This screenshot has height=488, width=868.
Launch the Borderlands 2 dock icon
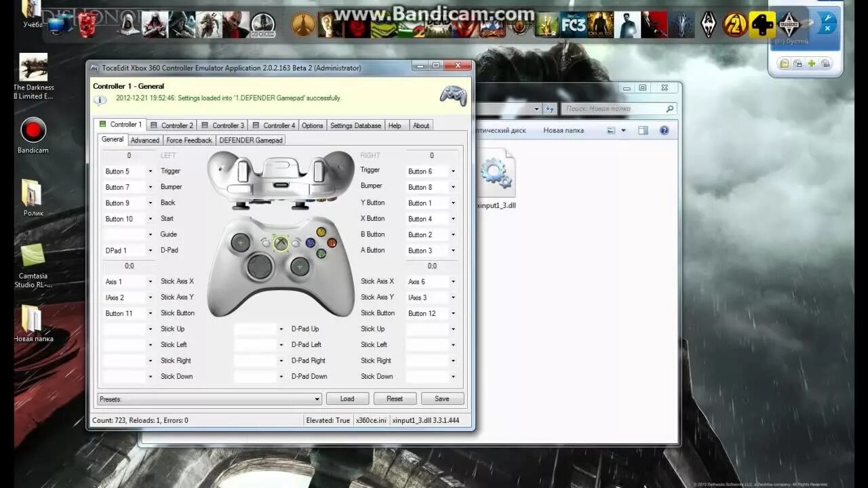734,25
